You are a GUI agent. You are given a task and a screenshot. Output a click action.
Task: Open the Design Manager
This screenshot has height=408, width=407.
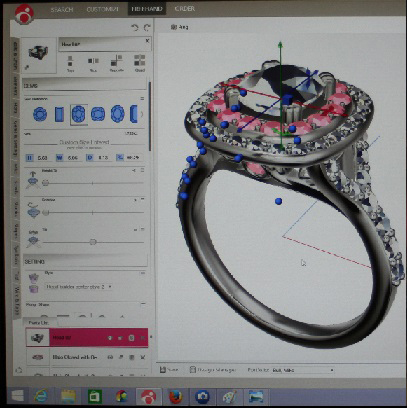[213, 370]
